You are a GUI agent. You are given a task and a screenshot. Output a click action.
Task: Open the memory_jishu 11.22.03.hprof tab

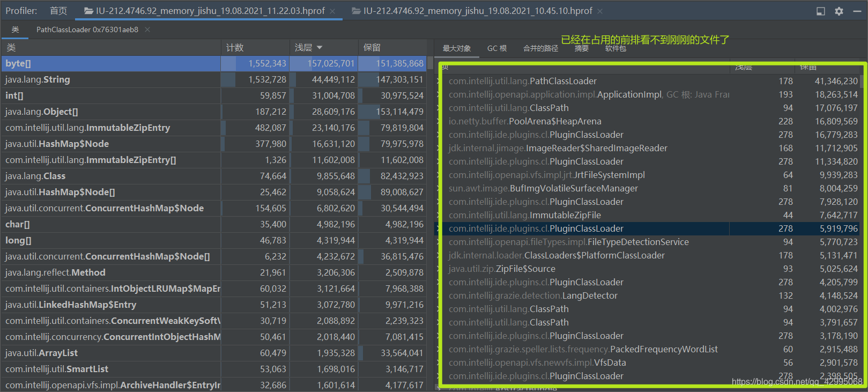(x=210, y=11)
